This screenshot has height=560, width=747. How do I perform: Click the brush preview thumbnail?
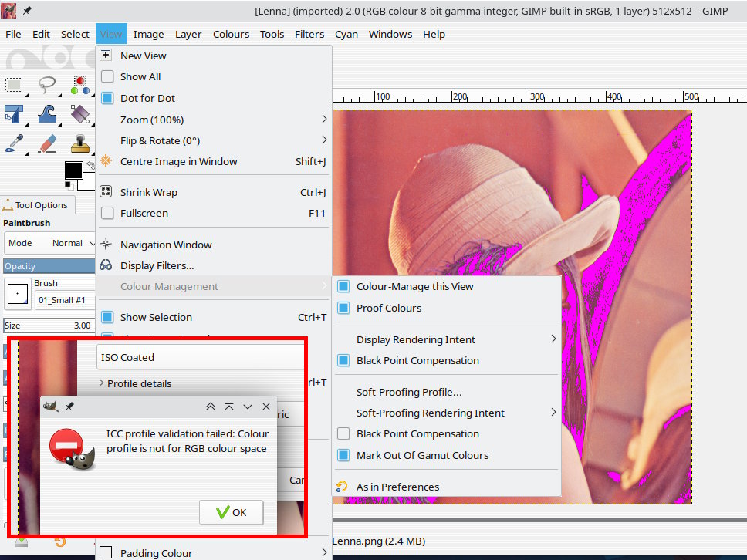[18, 294]
